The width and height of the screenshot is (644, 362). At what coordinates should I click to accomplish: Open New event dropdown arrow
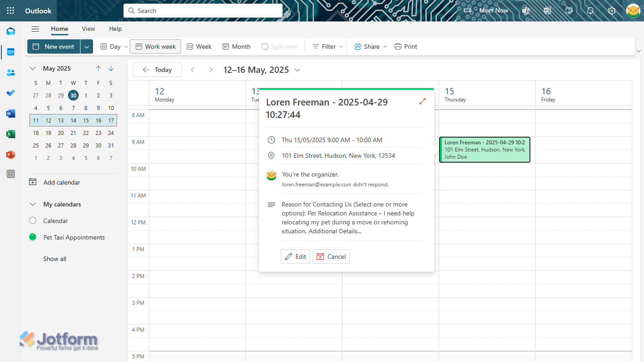tap(87, 46)
